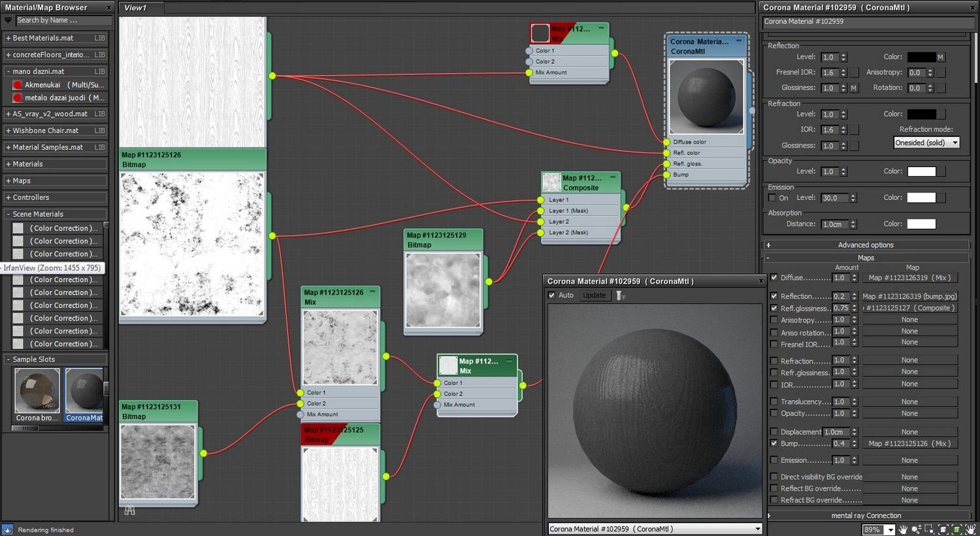Image resolution: width=980 pixels, height=536 pixels.
Task: Click the show end result icon beside Update
Action: click(x=621, y=296)
